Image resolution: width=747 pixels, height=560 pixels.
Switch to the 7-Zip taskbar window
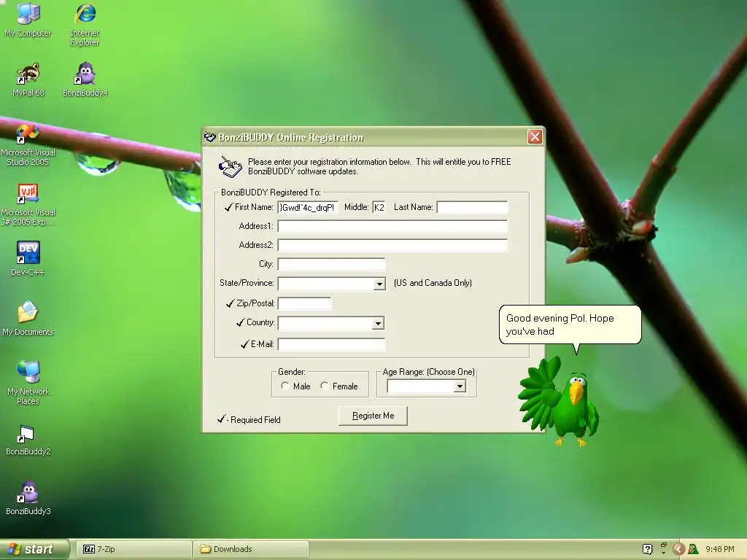click(133, 549)
